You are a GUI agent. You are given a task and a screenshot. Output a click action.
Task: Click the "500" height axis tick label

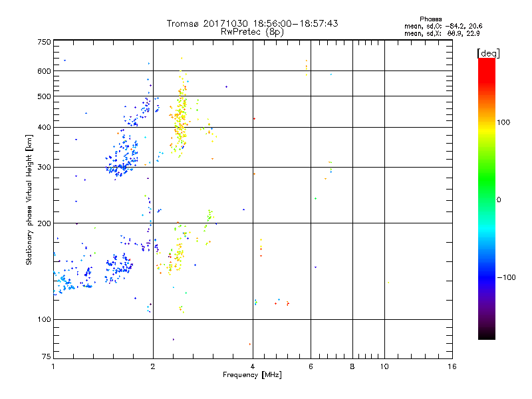tap(45, 96)
